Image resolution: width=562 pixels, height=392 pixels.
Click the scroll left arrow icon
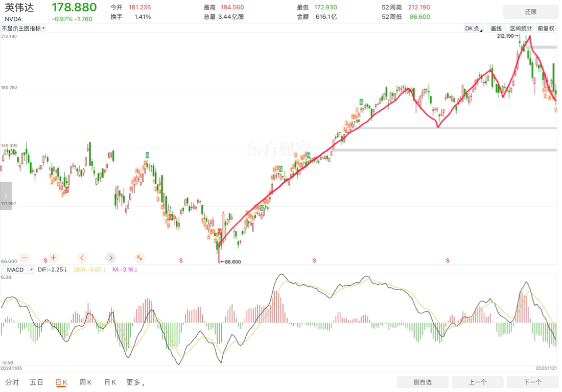pos(82,258)
